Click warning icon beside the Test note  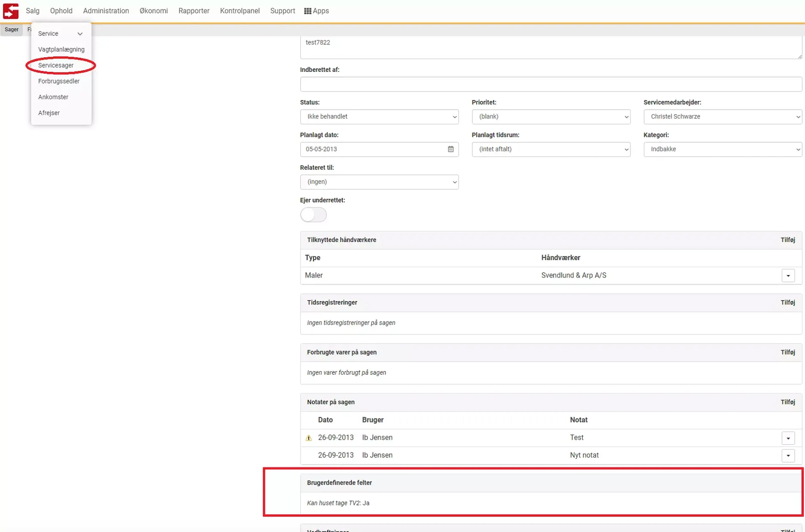point(308,438)
